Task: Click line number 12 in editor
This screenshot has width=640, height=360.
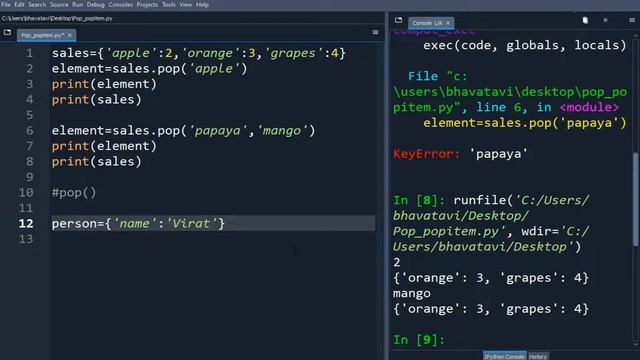Action: coord(26,223)
